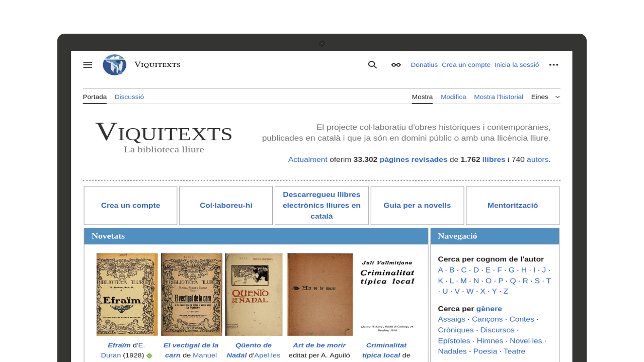Click El vectigal de la carn title link
The image size is (644, 362).
pos(191,350)
